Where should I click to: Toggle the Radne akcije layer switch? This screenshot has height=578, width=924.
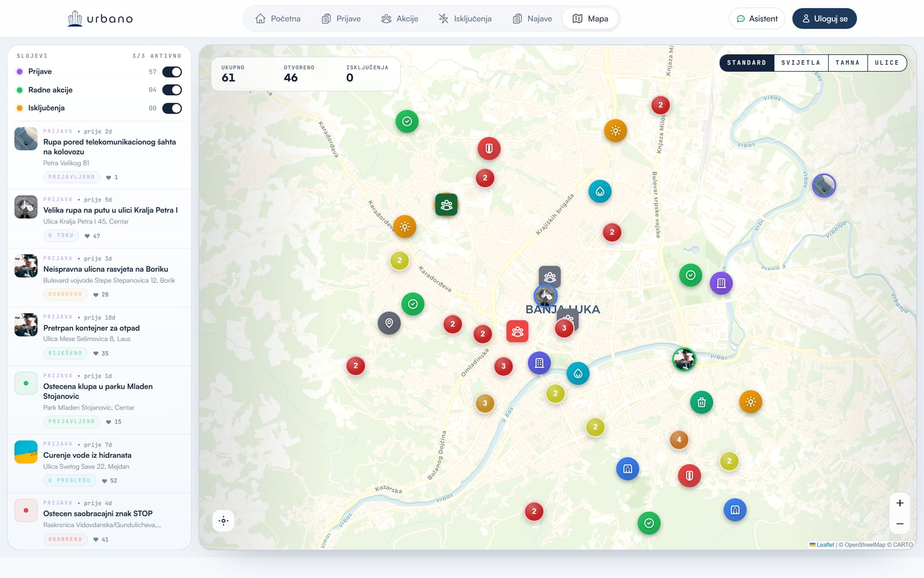tap(172, 90)
